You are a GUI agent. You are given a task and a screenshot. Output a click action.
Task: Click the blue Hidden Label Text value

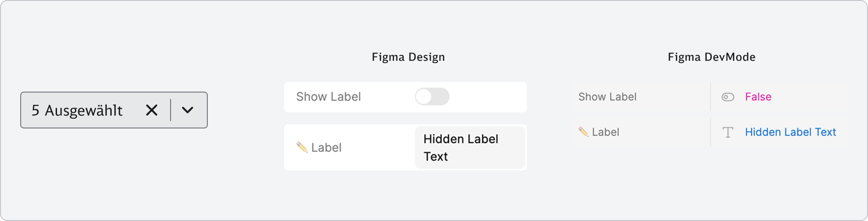(790, 132)
